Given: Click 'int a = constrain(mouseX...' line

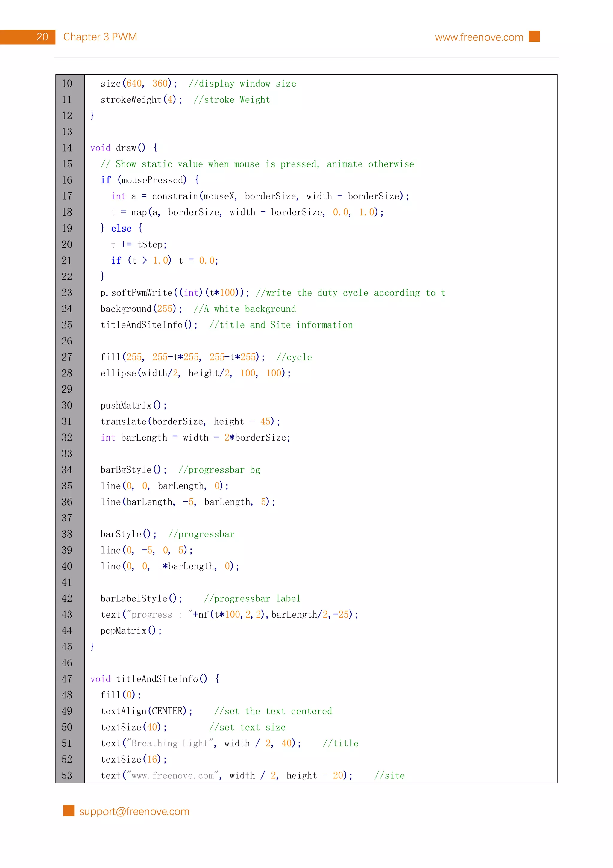Looking at the screenshot, I should point(260,196).
